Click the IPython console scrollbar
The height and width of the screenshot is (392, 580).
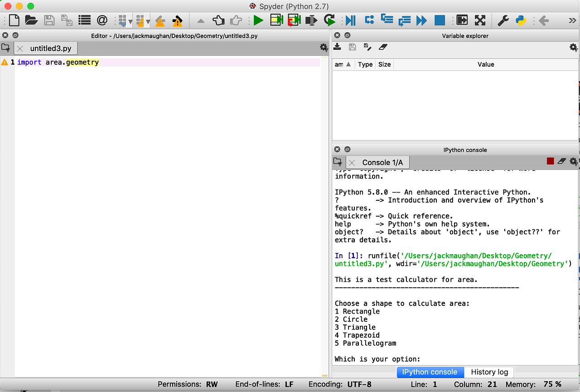pyautogui.click(x=577, y=272)
